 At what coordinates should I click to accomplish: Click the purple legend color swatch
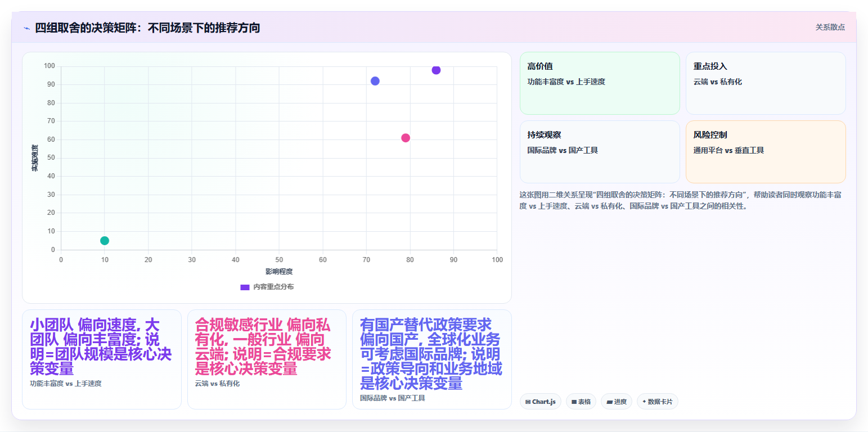click(x=245, y=287)
